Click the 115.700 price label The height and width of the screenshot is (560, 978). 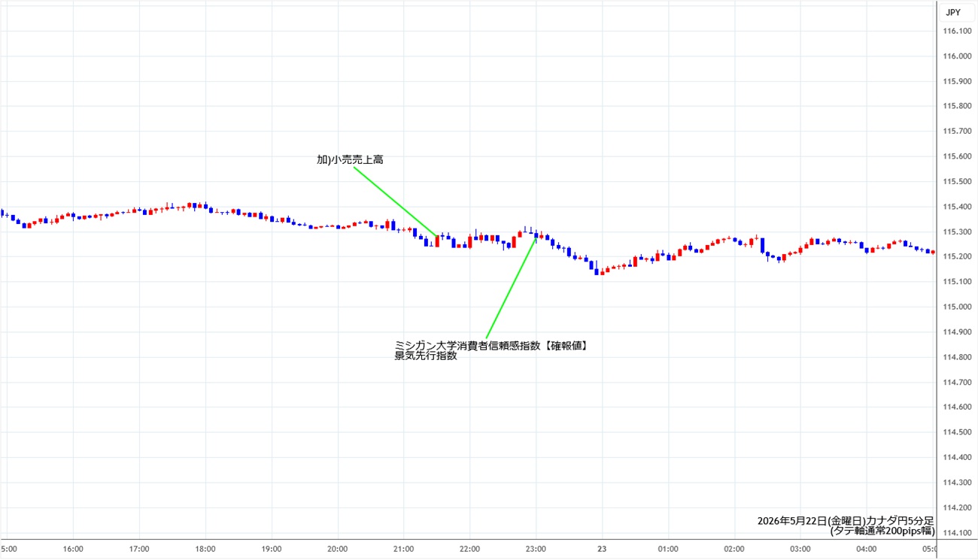pos(957,132)
